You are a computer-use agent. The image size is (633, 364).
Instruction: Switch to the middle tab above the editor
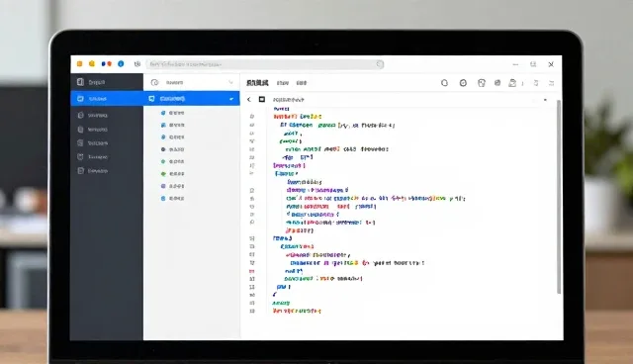283,83
